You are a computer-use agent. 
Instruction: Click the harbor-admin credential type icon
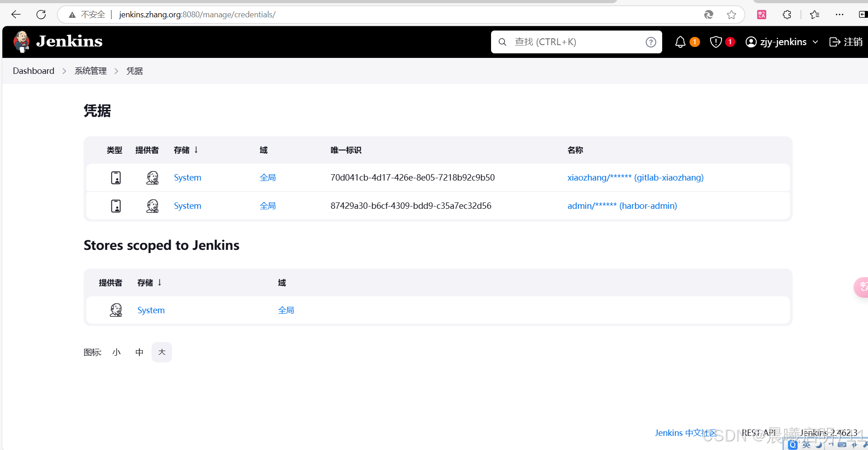(116, 206)
